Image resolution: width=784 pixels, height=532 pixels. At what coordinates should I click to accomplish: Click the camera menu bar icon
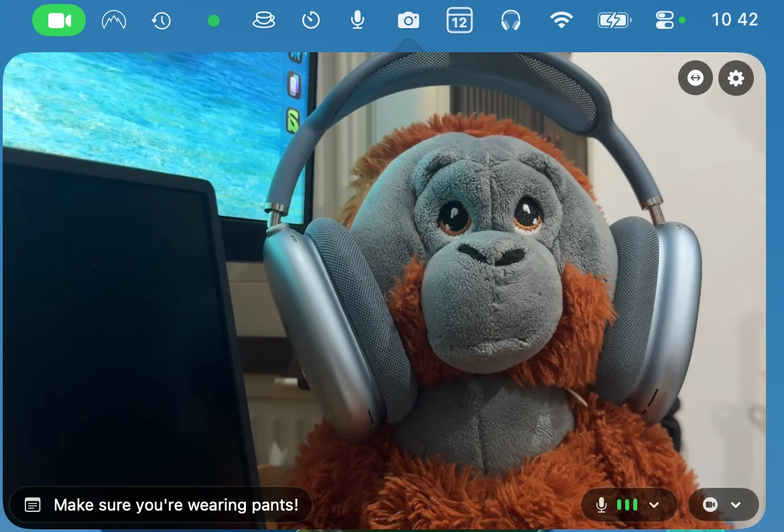point(409,21)
